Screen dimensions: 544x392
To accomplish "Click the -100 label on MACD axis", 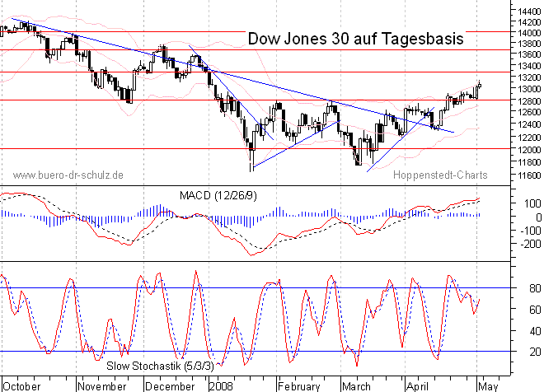I will pos(531,231).
